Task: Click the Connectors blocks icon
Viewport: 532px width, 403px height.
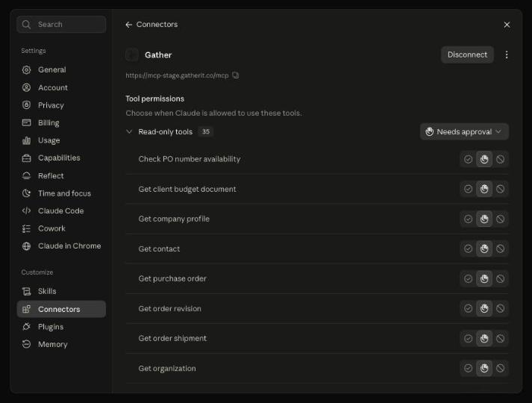Action: (x=26, y=309)
